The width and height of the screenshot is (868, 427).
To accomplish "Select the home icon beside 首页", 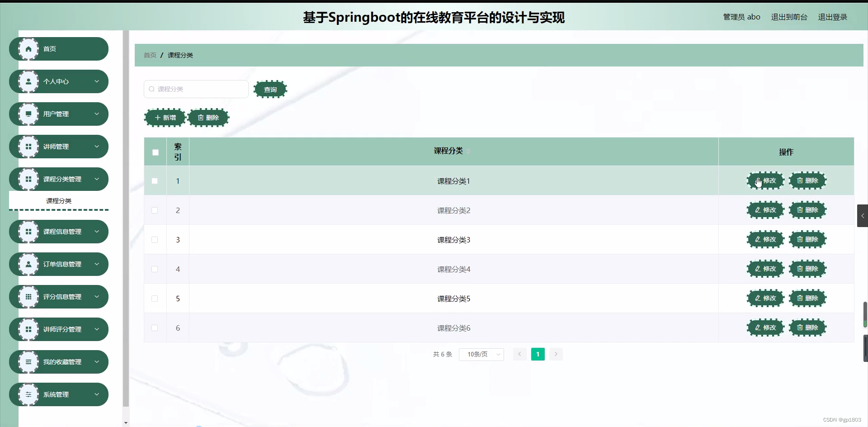I will pyautogui.click(x=28, y=48).
